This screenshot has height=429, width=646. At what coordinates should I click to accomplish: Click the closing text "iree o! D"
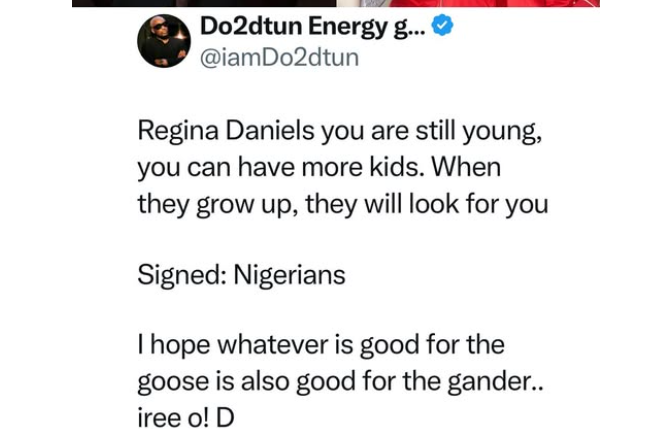[185, 417]
